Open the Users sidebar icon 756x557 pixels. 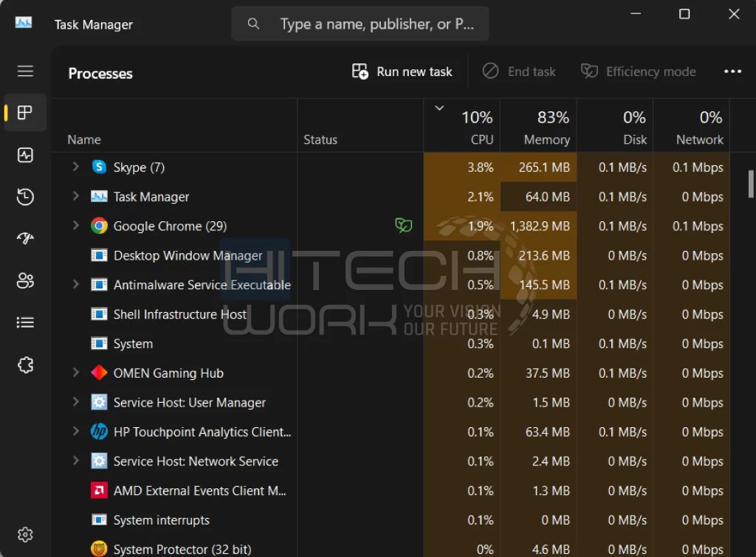tap(25, 280)
